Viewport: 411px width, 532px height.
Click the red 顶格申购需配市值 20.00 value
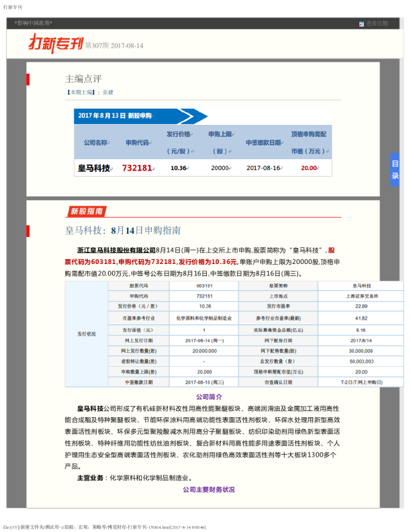(x=309, y=168)
